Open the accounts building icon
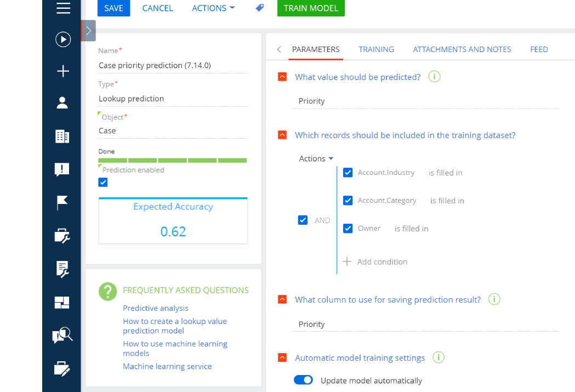 click(62, 136)
